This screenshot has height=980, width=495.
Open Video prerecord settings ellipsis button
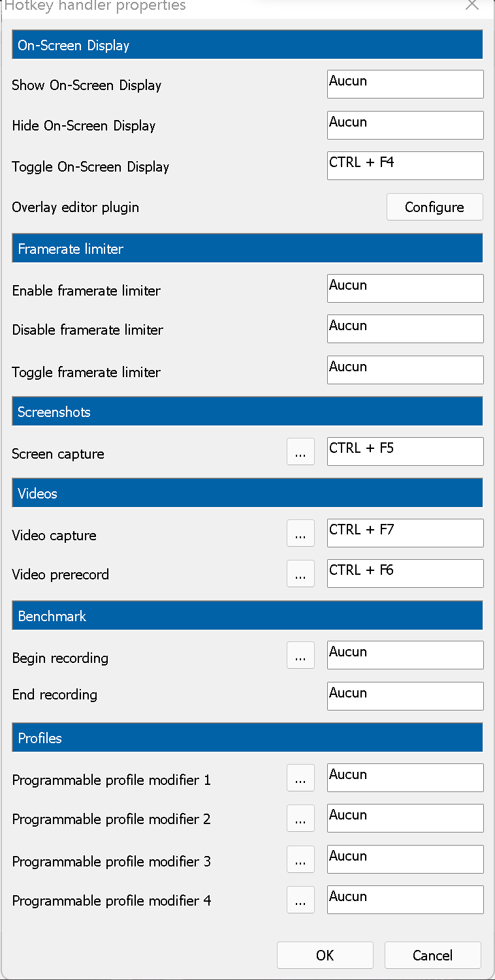(300, 574)
